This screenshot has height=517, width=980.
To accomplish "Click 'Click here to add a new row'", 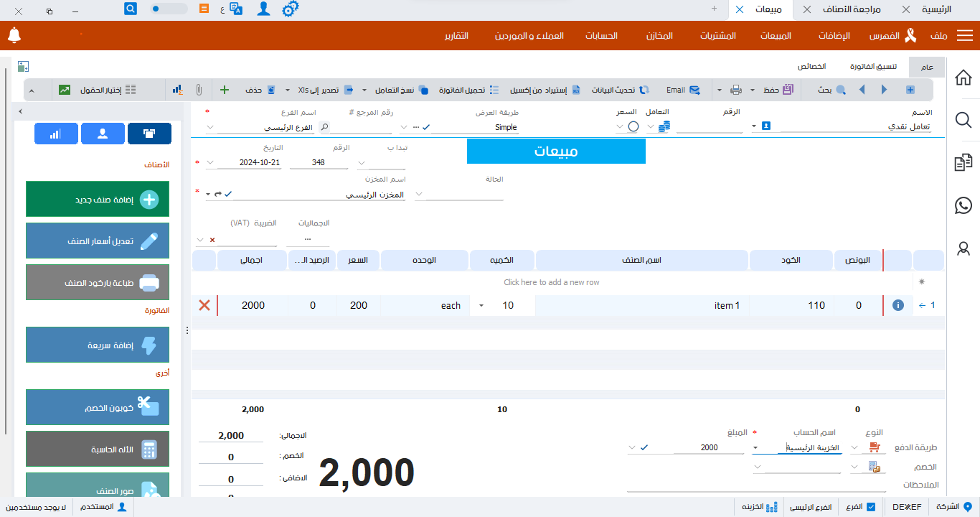I will [552, 282].
